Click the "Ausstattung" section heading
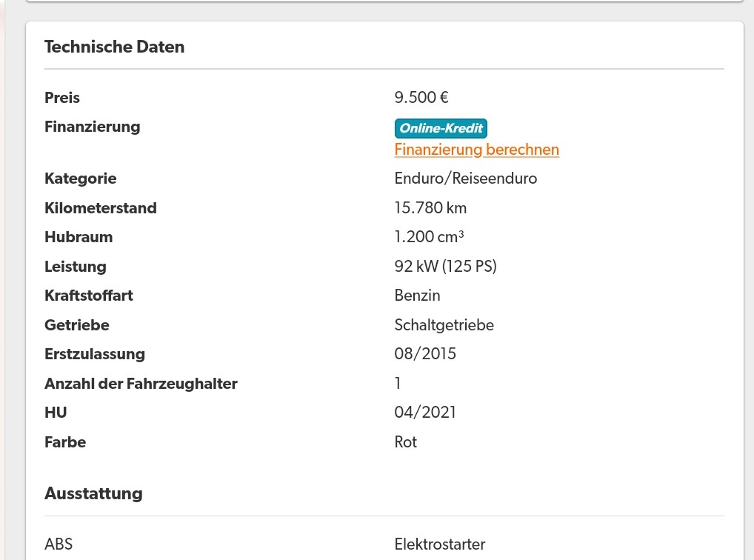754x560 pixels. tap(93, 493)
